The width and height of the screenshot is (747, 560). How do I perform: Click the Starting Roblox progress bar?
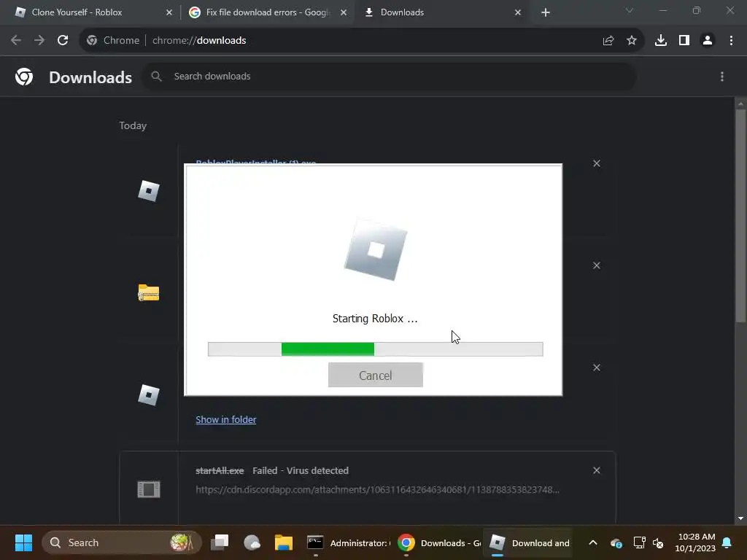(x=376, y=349)
